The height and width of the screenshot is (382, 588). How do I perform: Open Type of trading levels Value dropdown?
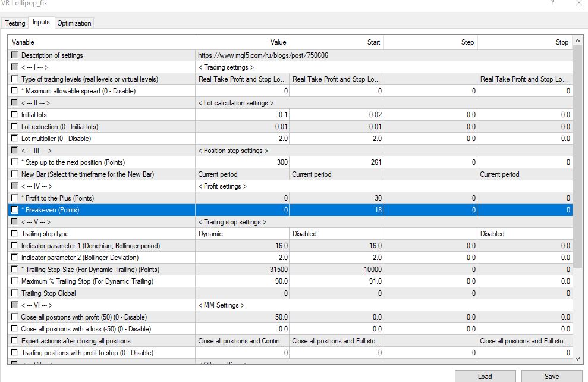pos(242,79)
